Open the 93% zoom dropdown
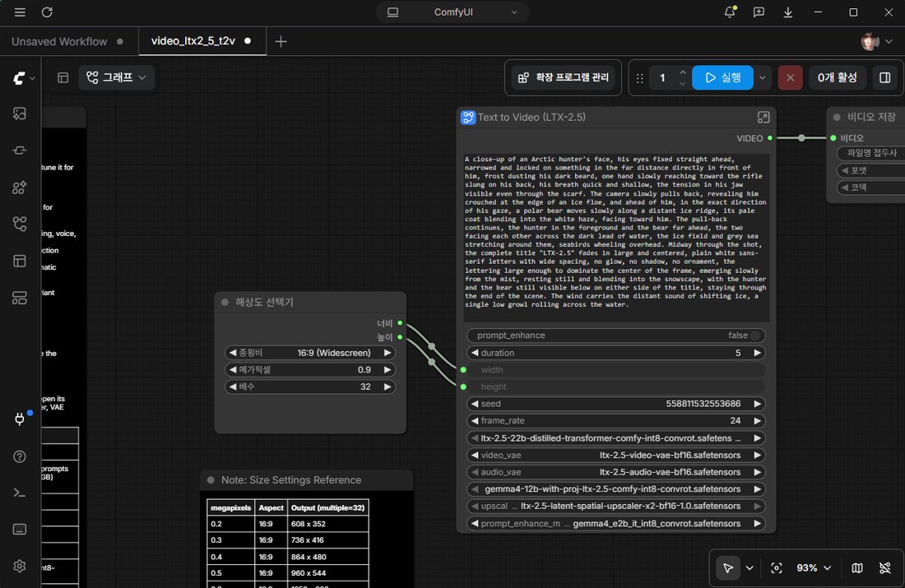This screenshot has height=588, width=905. click(814, 568)
